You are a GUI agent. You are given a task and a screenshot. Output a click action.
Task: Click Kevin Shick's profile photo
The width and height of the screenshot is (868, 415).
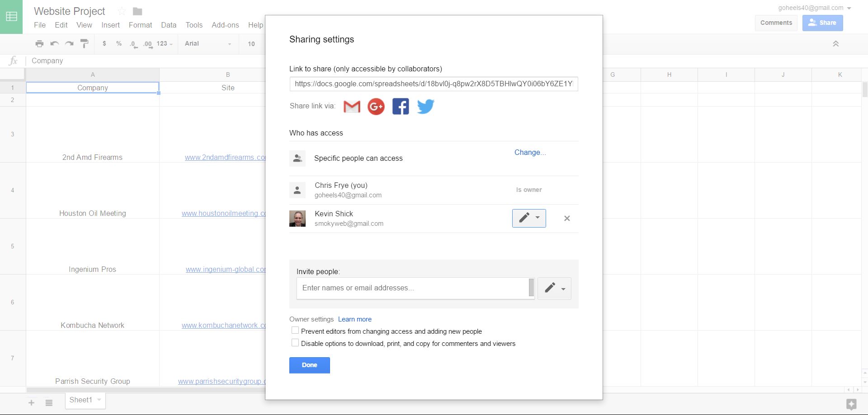pos(297,219)
